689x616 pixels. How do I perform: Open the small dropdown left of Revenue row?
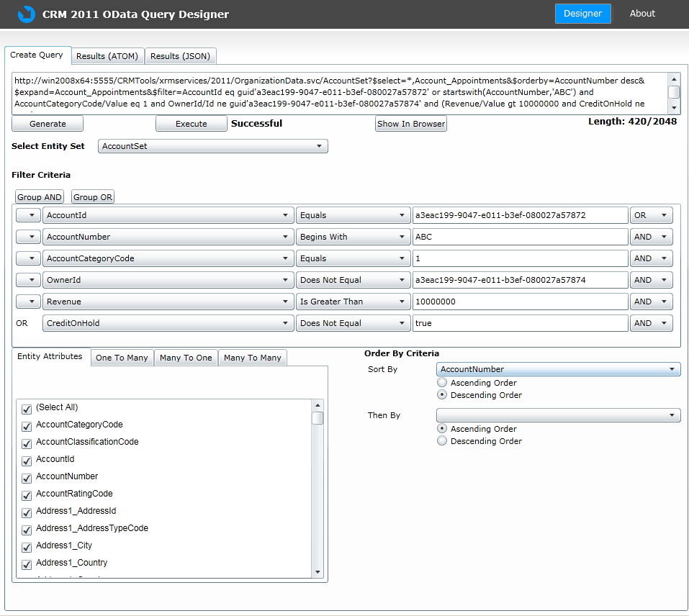(28, 302)
